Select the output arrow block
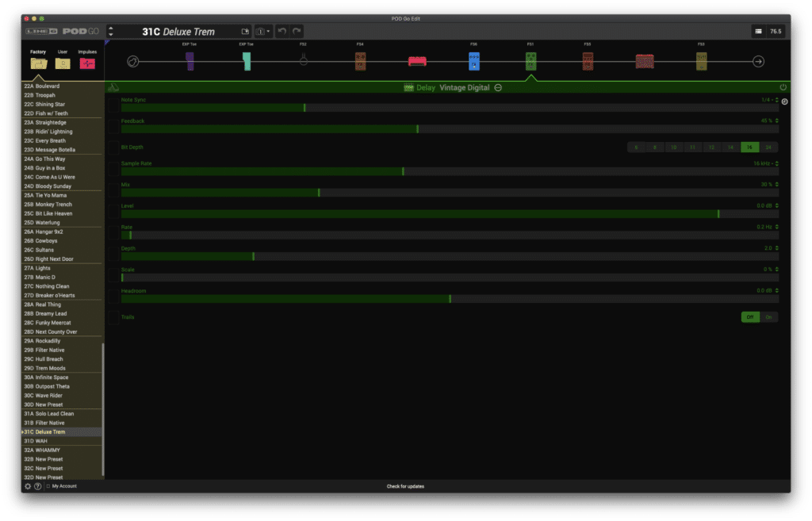Viewport: 812px width, 521px height. pos(758,62)
